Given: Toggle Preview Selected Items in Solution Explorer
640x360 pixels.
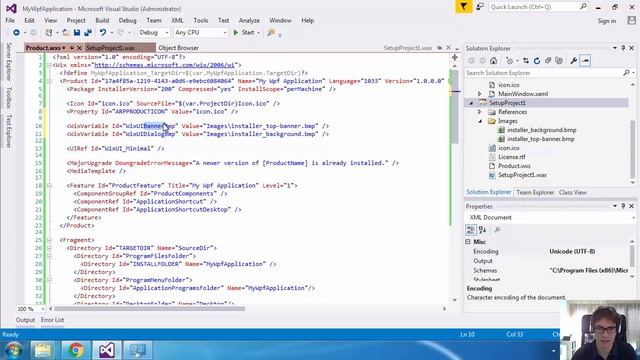Looking at the screenshot, I should [585, 60].
